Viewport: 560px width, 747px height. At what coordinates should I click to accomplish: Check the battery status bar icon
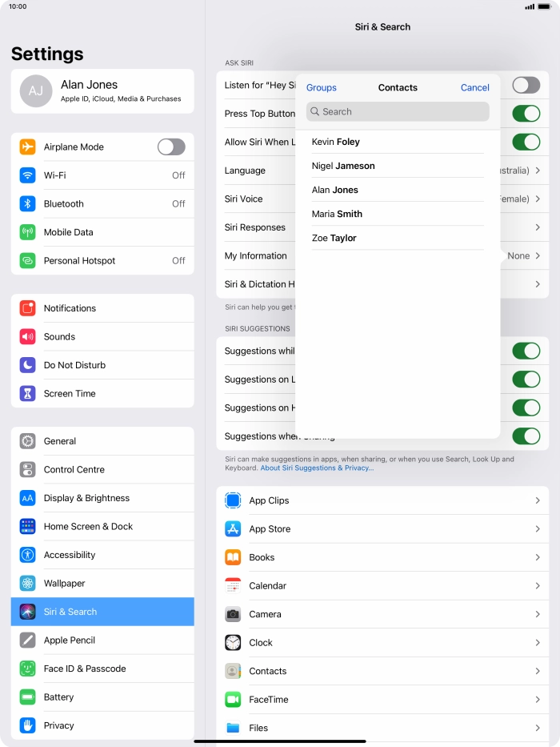pyautogui.click(x=544, y=6)
